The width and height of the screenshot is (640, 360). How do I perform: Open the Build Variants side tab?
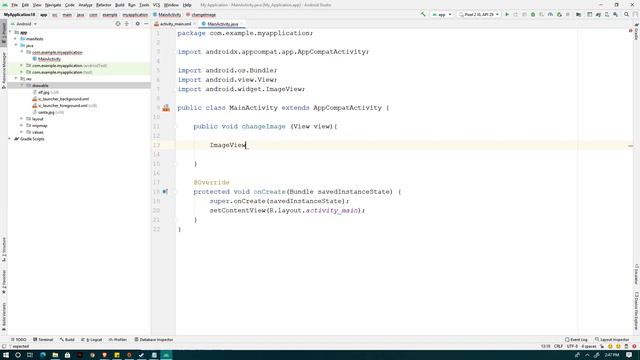[x=4, y=315]
